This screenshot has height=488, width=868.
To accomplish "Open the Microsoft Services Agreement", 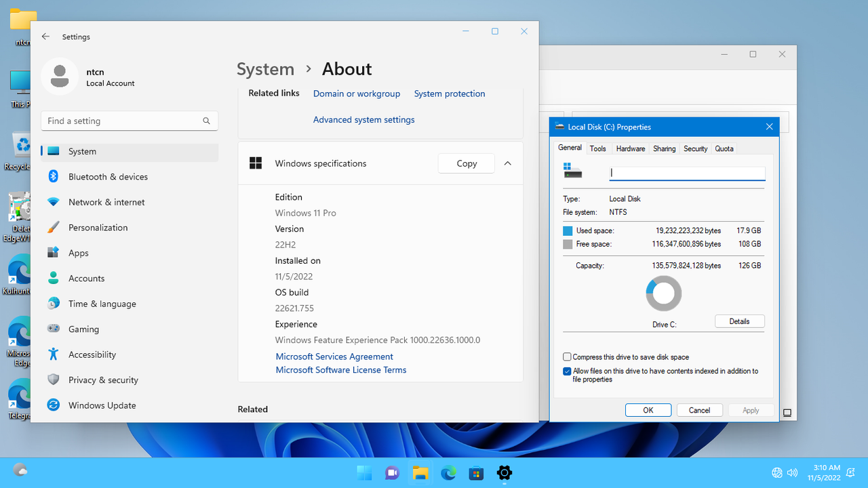I will point(334,357).
